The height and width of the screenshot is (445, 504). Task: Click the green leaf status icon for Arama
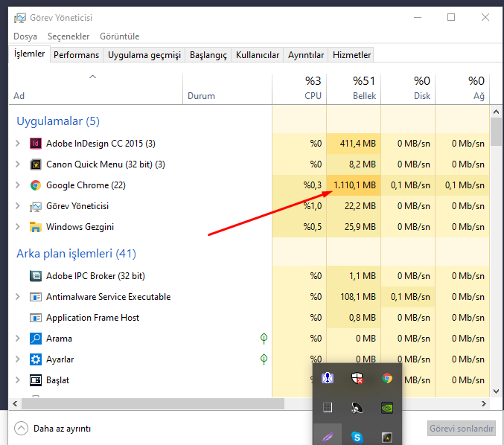pyautogui.click(x=264, y=339)
